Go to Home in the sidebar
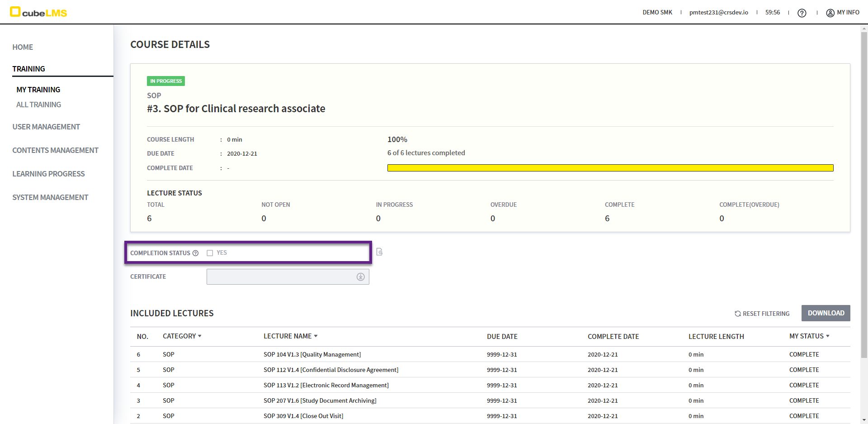 [x=23, y=47]
